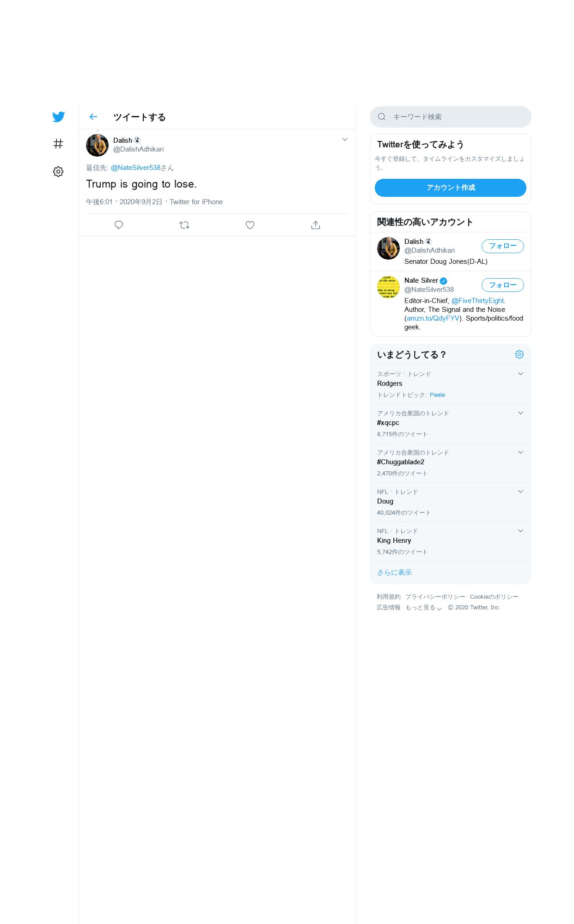Expand options for #xqcpc trend
The height and width of the screenshot is (924, 574).
520,413
